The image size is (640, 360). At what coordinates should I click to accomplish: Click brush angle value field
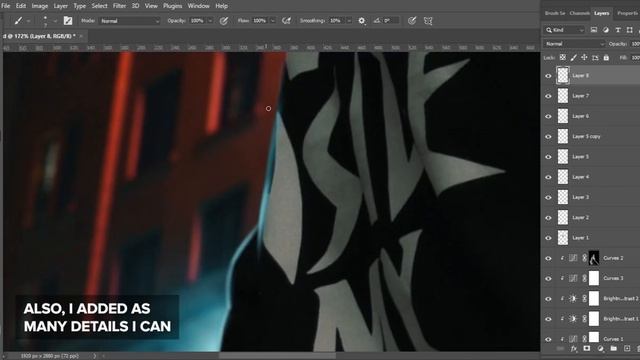(x=391, y=21)
